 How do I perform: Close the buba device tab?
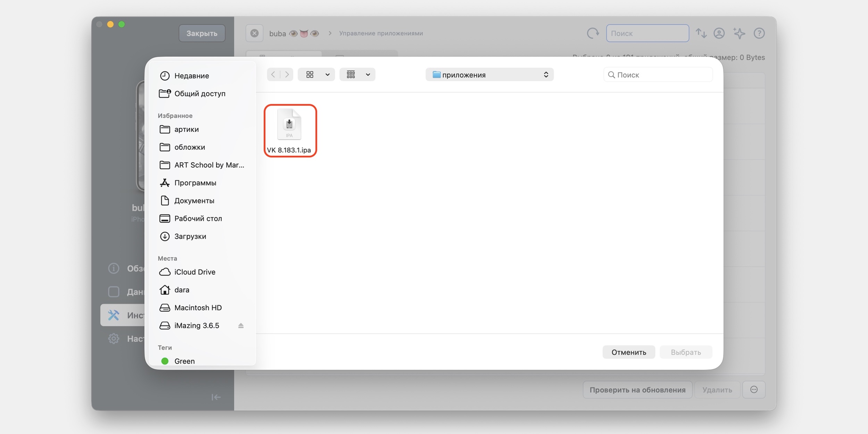(x=254, y=33)
